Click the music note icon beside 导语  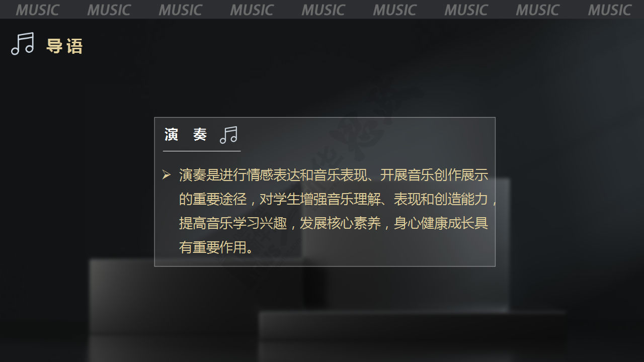click(x=23, y=44)
